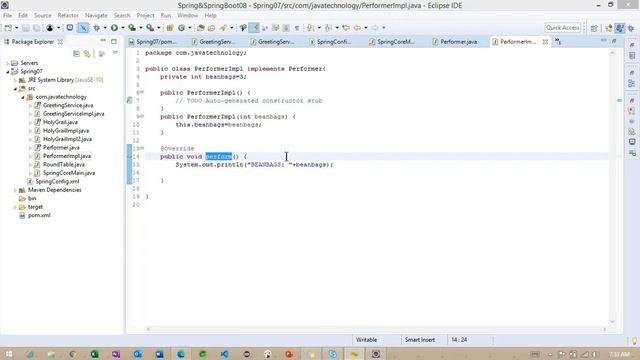Click the editor vertical scrollbar

coord(612,187)
